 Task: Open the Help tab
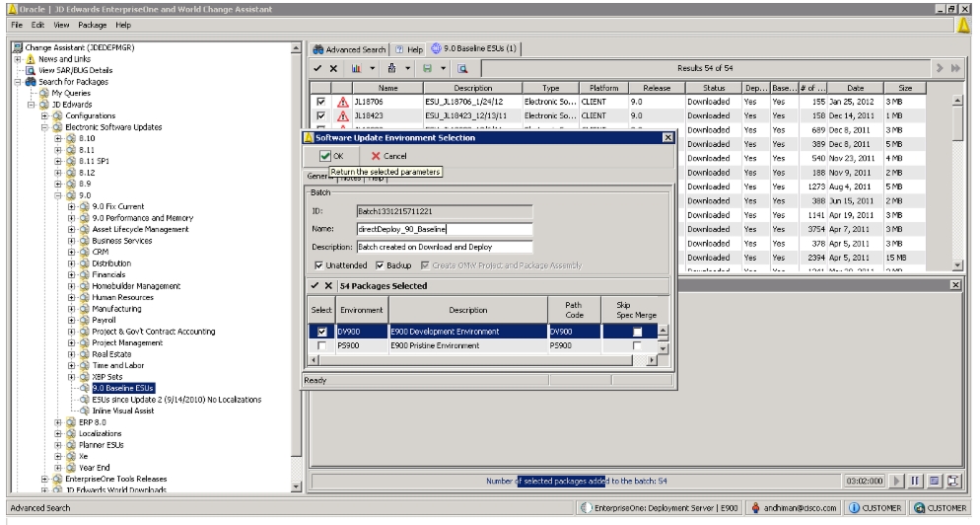point(409,48)
